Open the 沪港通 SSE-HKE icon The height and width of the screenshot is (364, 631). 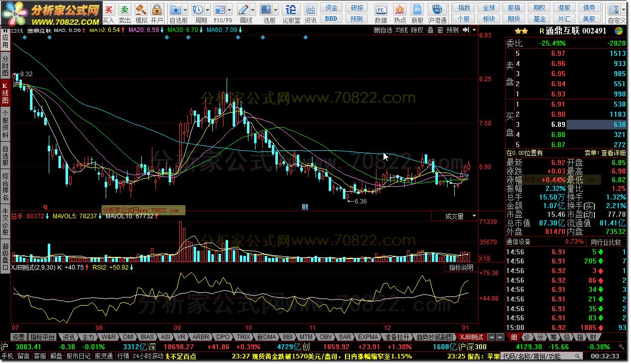coord(437,10)
